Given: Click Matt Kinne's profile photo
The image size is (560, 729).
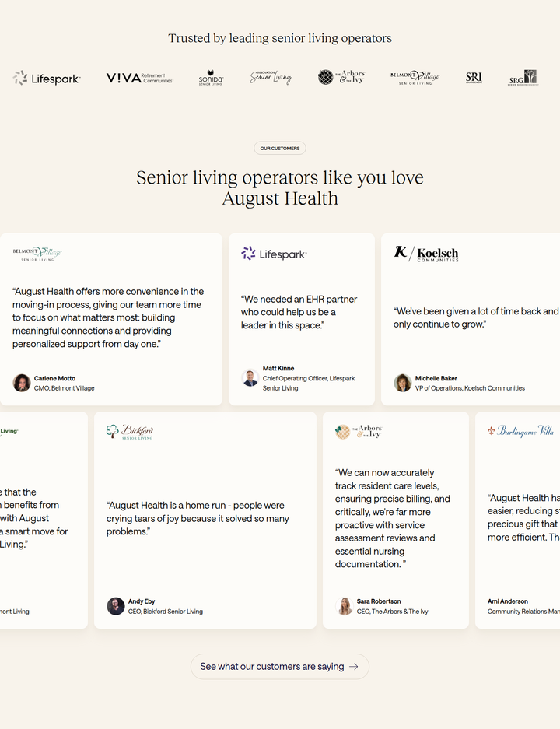Looking at the screenshot, I should (x=250, y=378).
